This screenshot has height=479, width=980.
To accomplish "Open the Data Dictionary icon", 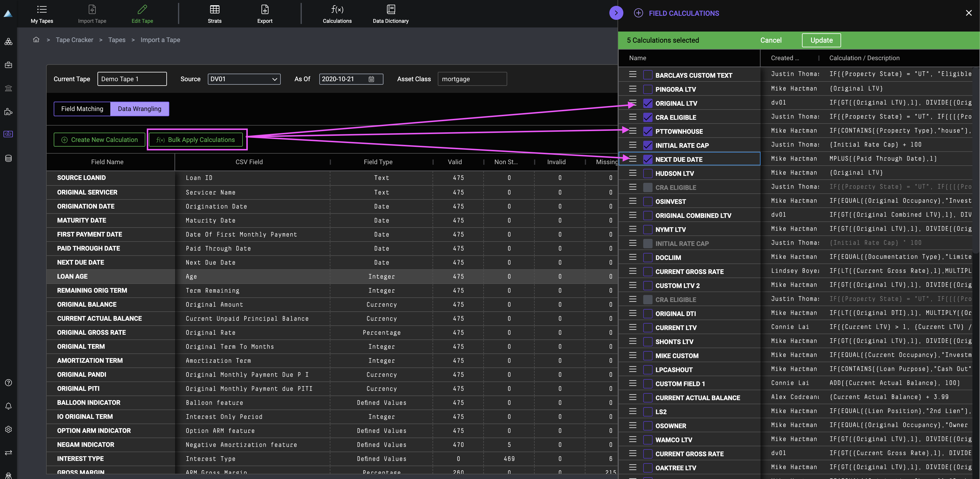I will point(391,10).
